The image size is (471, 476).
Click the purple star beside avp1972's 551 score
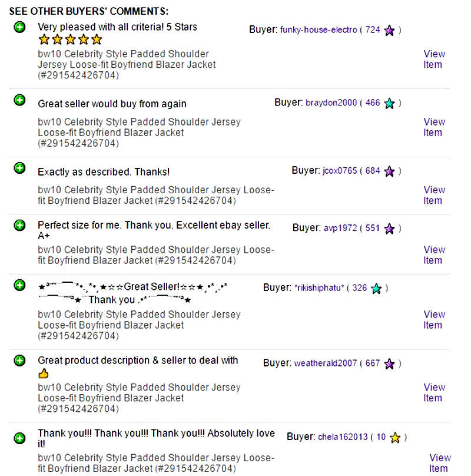pyautogui.click(x=389, y=229)
